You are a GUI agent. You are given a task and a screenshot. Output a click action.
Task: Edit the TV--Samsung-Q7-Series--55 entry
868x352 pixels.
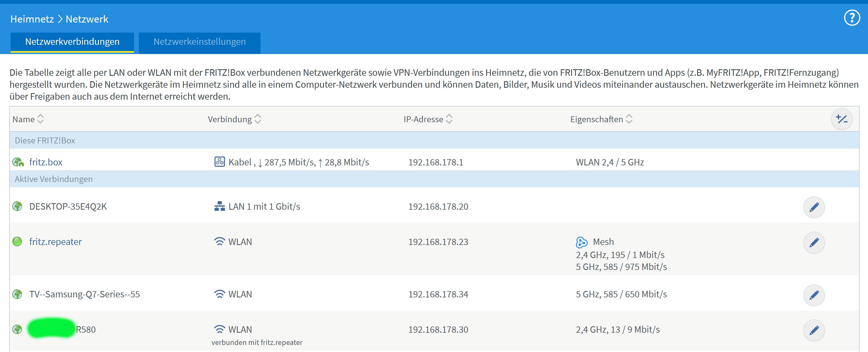pos(814,295)
